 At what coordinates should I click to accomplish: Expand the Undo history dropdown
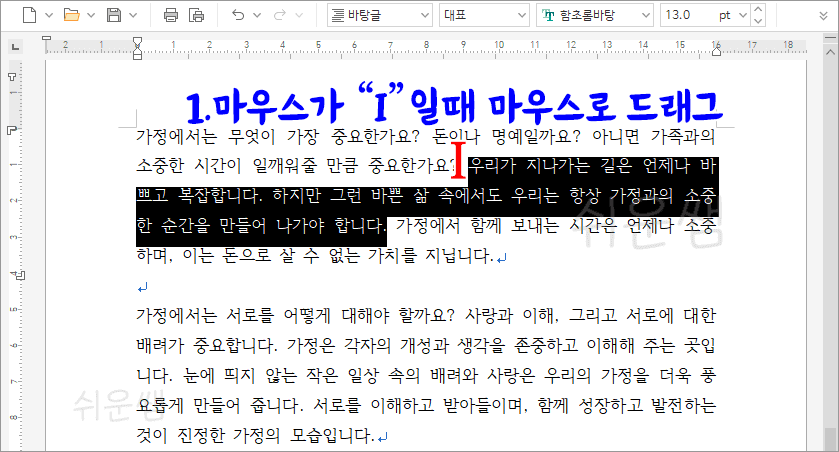click(x=257, y=15)
